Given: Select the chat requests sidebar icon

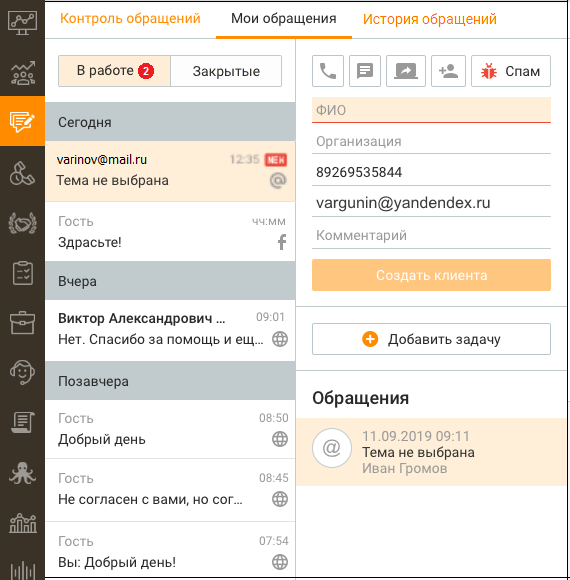Looking at the screenshot, I should click(x=22, y=121).
